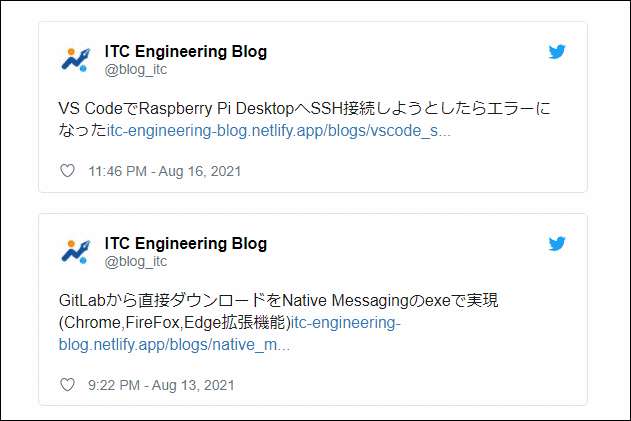Click the itc-engineering- link line in the second tweet

click(346, 323)
